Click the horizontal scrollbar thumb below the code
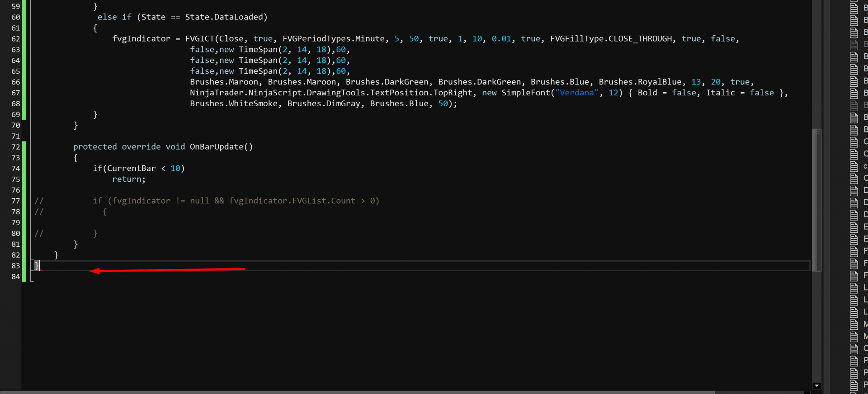The image size is (868, 394). click(358, 392)
